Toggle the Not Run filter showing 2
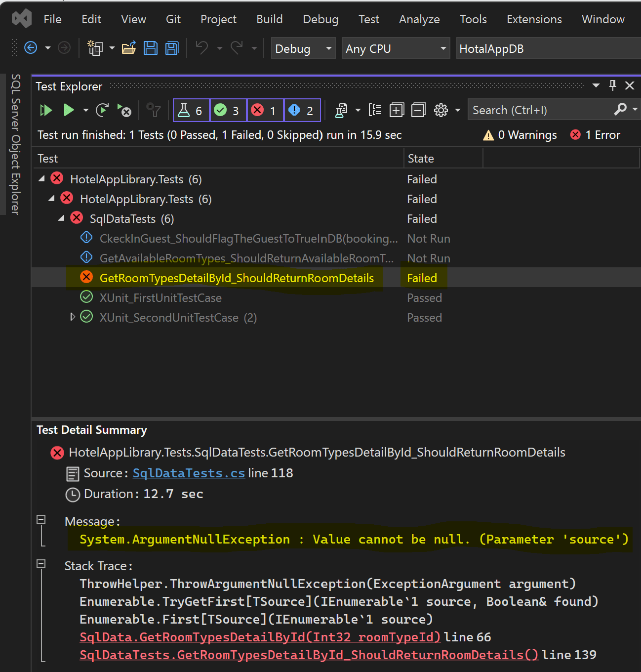This screenshot has height=672, width=641. [302, 110]
